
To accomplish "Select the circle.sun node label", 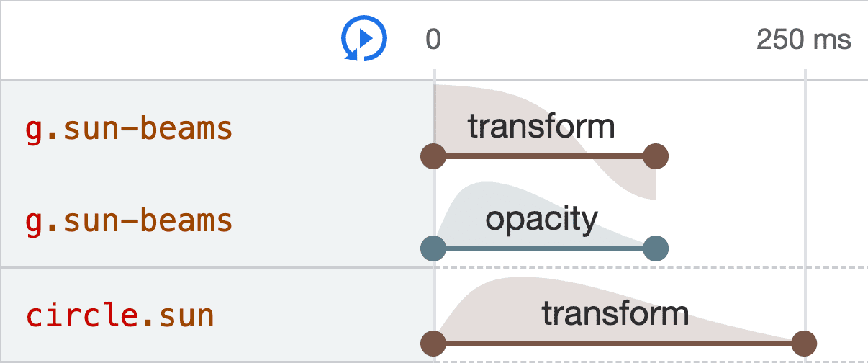I will (x=120, y=315).
